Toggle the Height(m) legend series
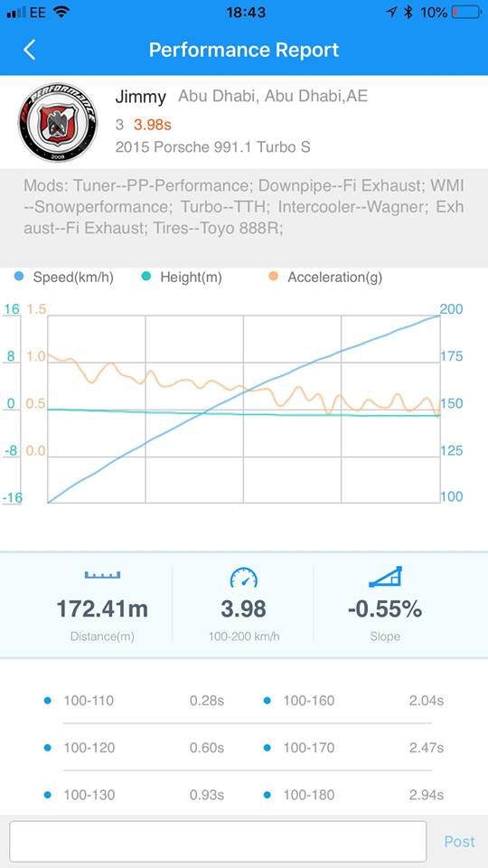Viewport: 488px width, 868px height. coord(182,278)
